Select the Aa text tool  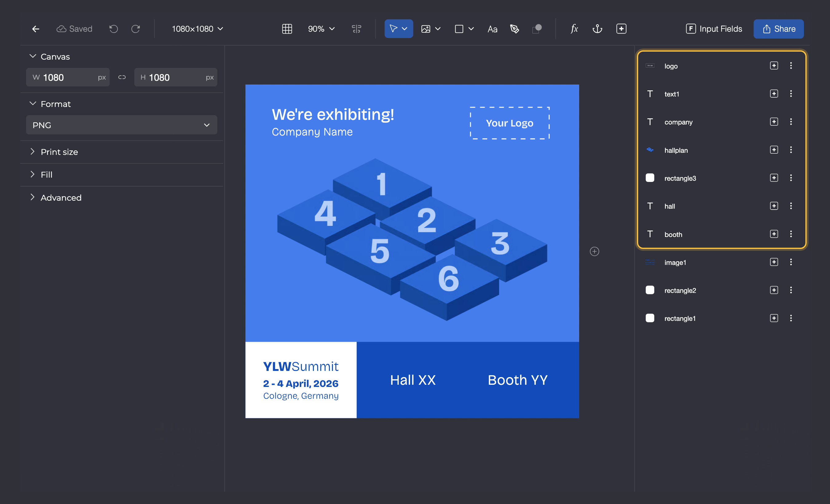tap(492, 29)
